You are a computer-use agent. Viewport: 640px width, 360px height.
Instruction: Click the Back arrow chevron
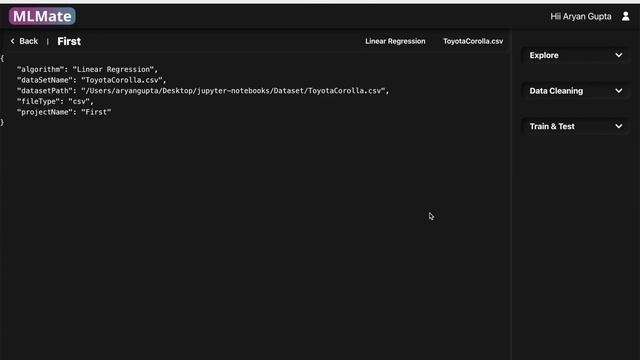click(x=13, y=41)
